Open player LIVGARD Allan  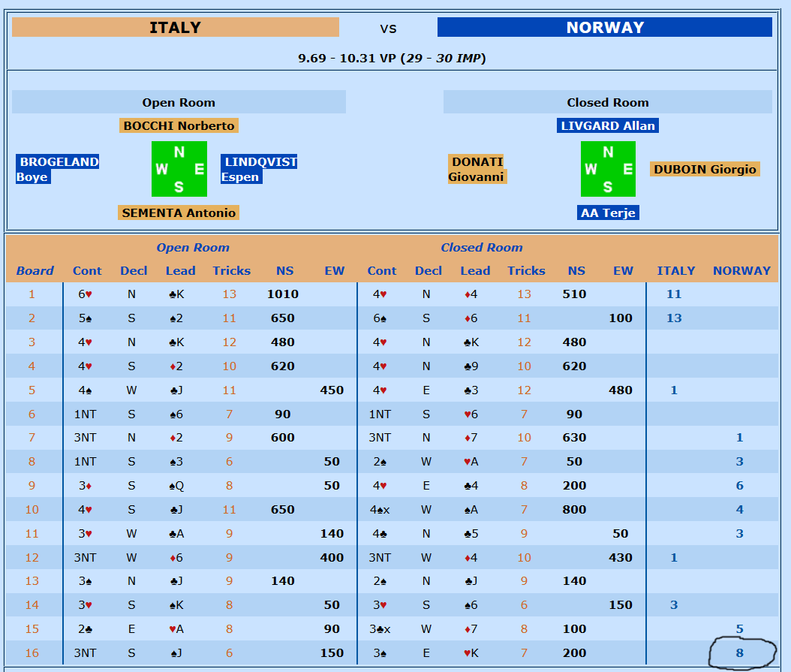pyautogui.click(x=608, y=125)
